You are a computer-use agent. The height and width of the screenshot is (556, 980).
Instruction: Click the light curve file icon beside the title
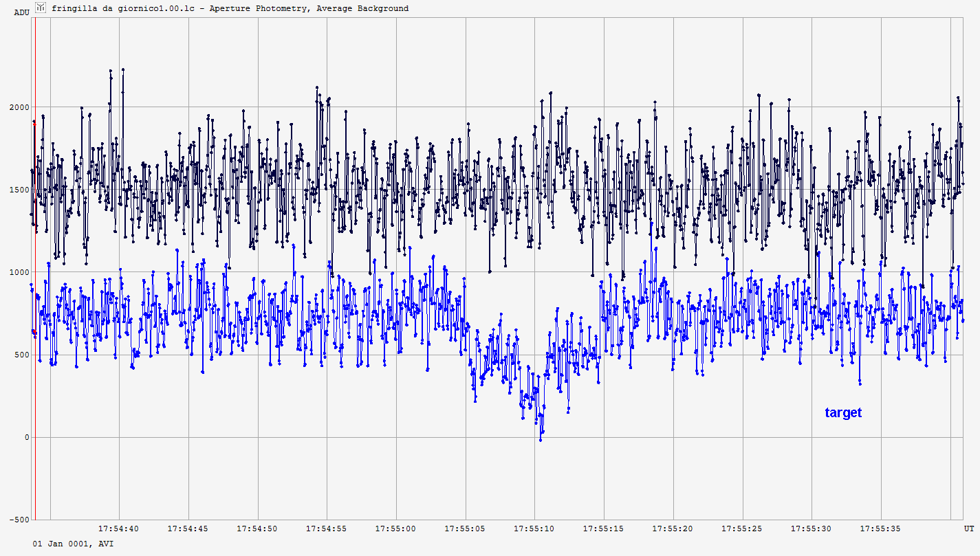(41, 8)
